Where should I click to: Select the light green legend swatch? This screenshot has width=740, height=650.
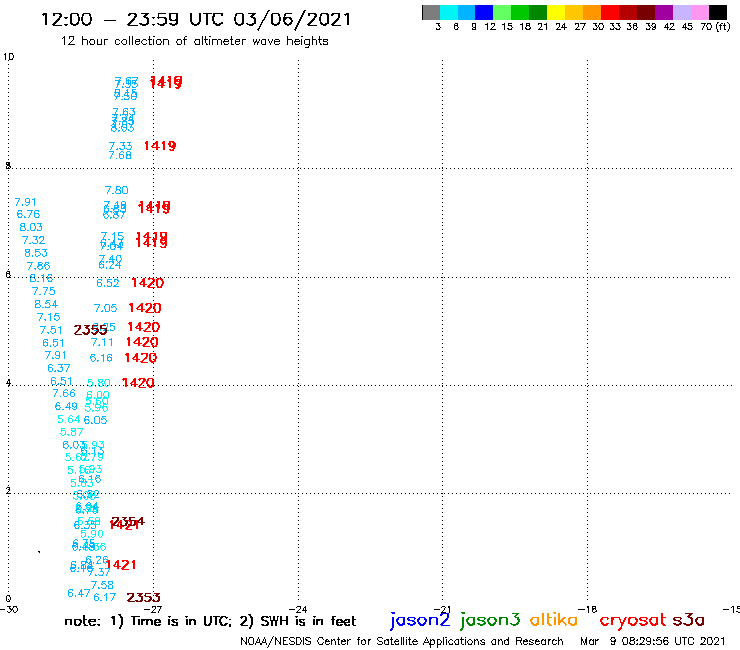click(x=502, y=12)
